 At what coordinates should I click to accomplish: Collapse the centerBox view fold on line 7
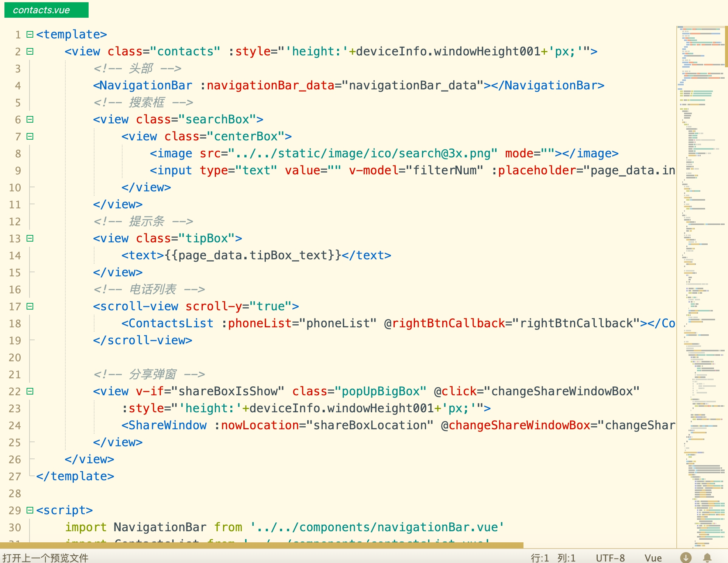[x=30, y=136]
